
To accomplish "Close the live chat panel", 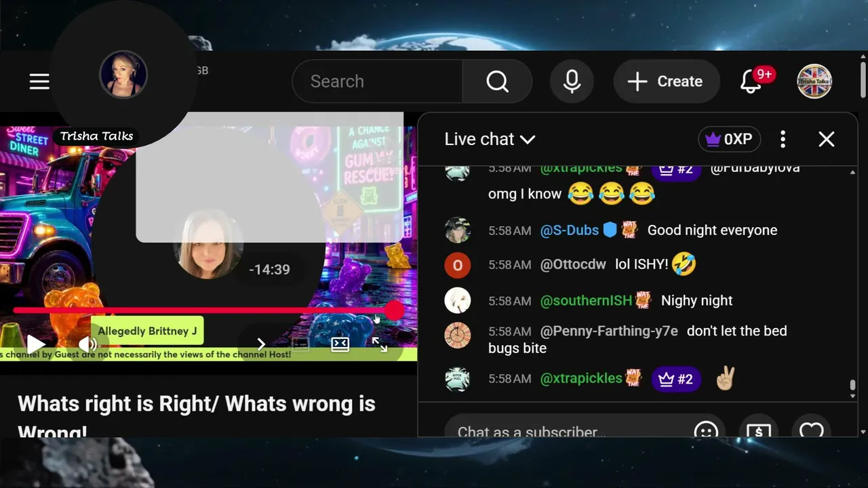I will [x=826, y=139].
